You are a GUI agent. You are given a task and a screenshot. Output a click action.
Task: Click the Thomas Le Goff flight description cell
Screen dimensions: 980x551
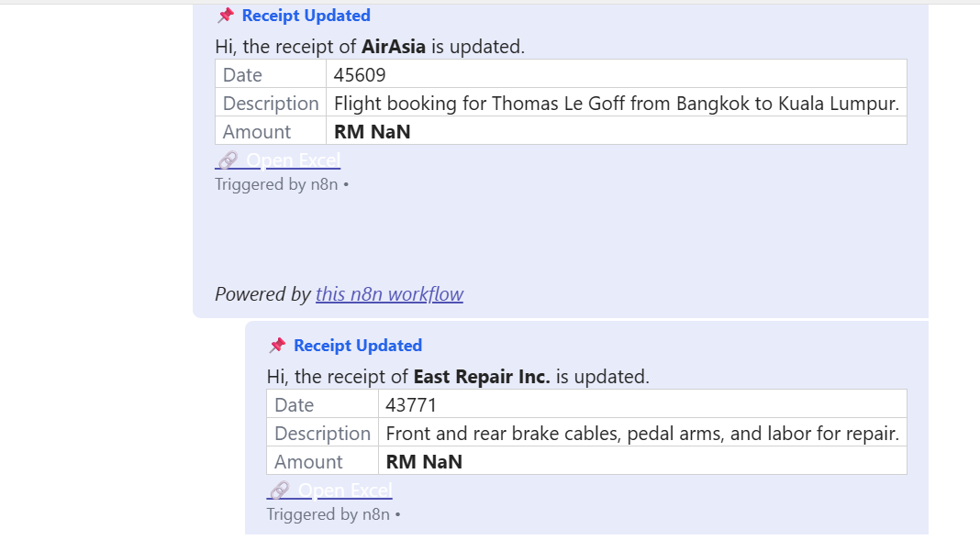point(616,104)
